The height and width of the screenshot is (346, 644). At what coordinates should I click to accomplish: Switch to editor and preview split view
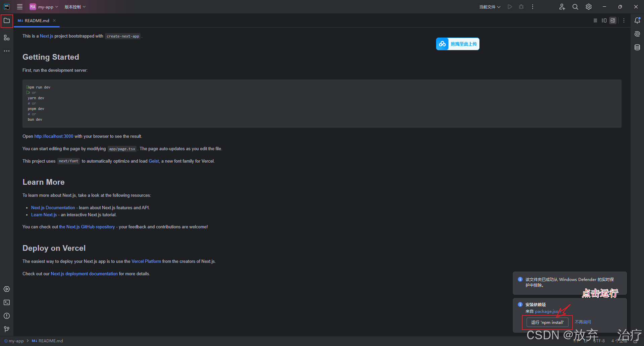604,20
